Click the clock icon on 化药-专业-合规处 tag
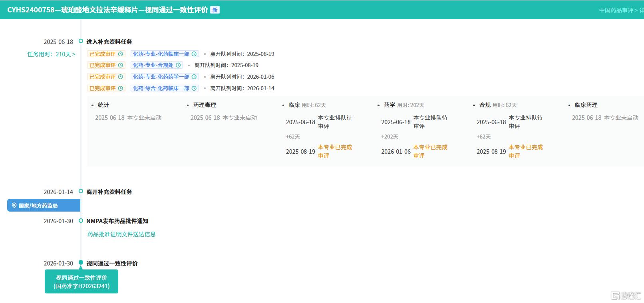 178,65
